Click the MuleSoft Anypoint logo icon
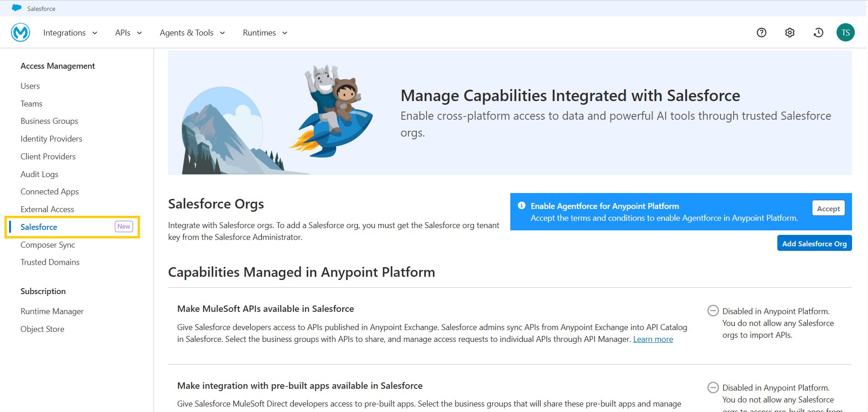The image size is (868, 412). pos(21,32)
